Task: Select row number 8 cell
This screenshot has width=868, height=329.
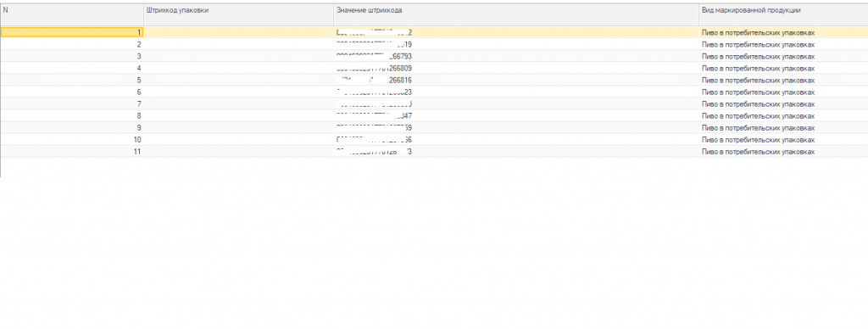Action: coord(71,116)
